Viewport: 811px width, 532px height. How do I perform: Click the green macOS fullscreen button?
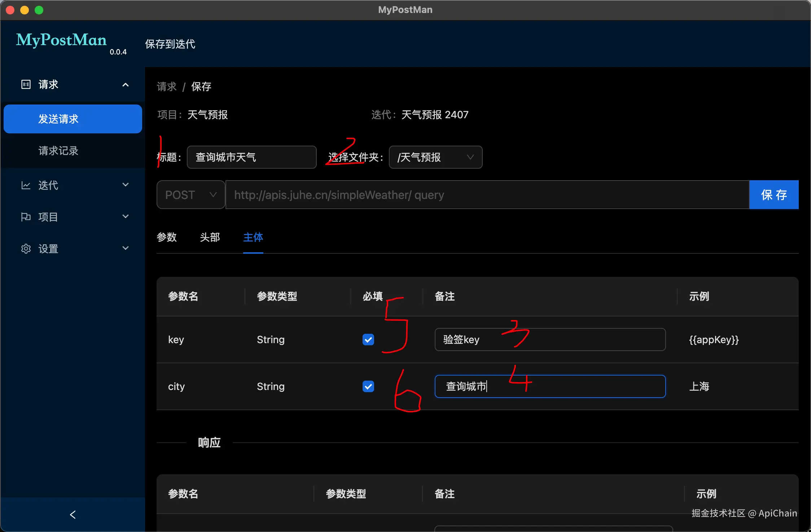(39, 10)
